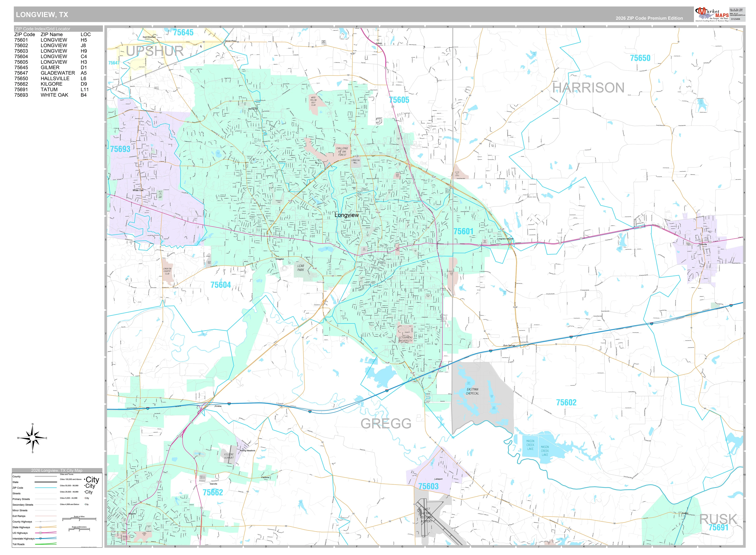
Task: Click the 75605 ZIP label on map
Action: point(399,100)
